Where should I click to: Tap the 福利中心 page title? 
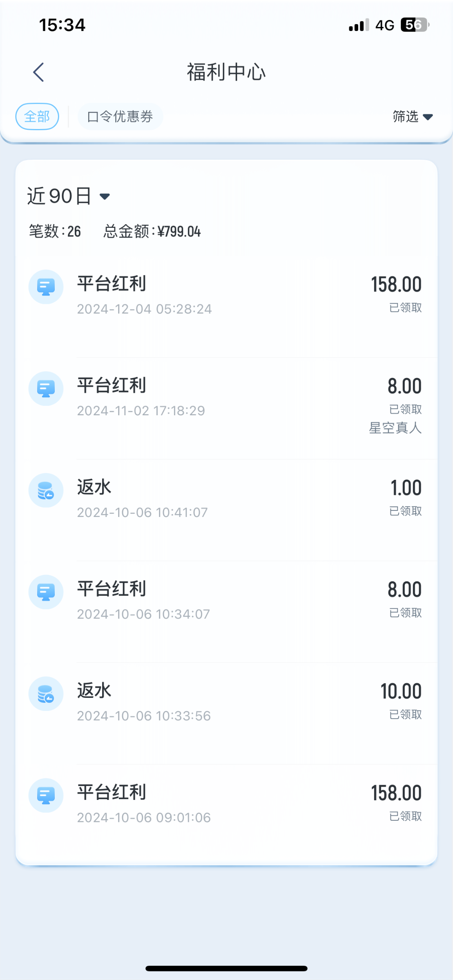(226, 72)
